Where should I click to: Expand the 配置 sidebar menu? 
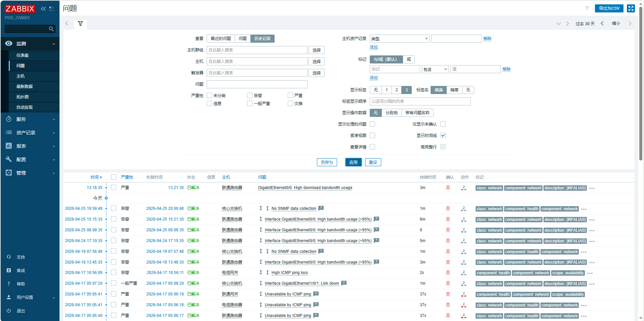point(30,159)
